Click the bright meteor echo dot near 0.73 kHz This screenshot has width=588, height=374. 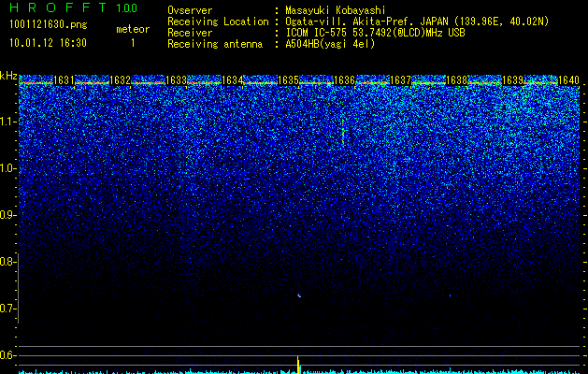tap(299, 295)
